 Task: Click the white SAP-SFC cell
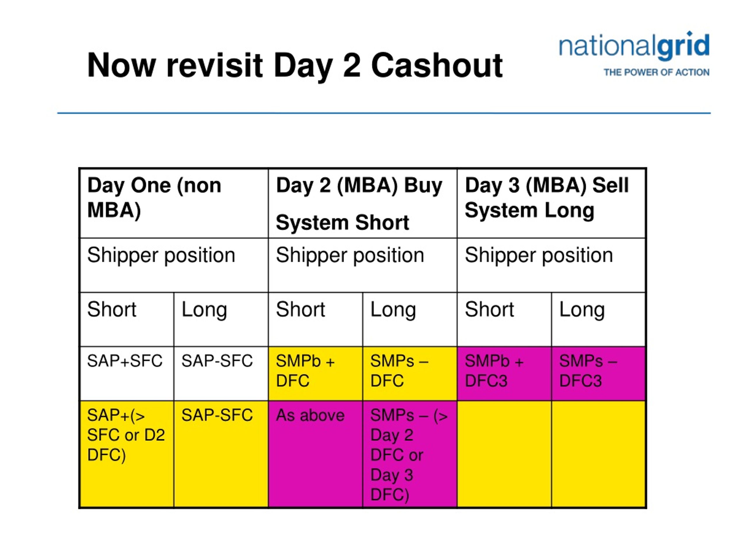(221, 373)
